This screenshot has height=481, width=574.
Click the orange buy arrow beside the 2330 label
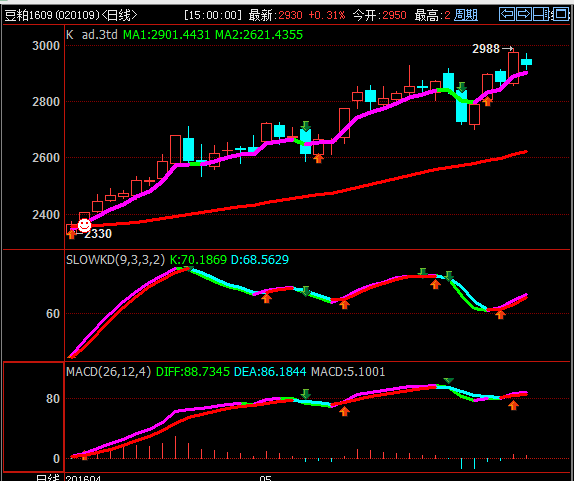pyautogui.click(x=71, y=234)
